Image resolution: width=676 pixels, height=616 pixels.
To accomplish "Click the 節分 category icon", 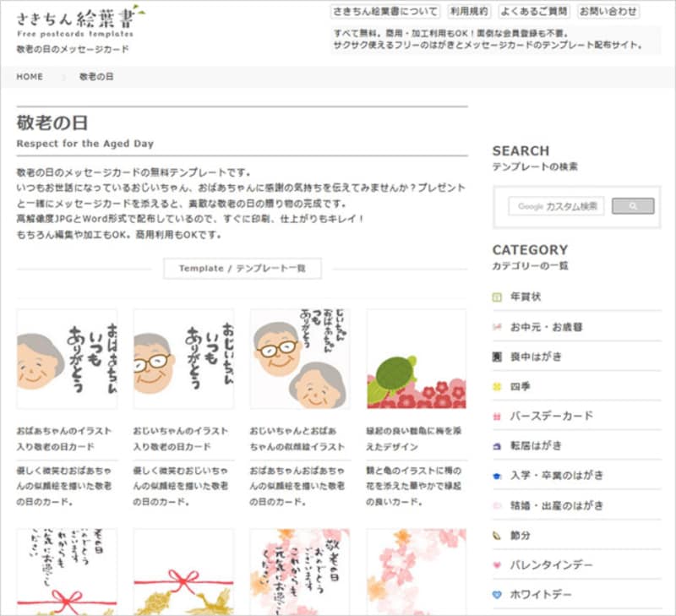I will click(497, 536).
